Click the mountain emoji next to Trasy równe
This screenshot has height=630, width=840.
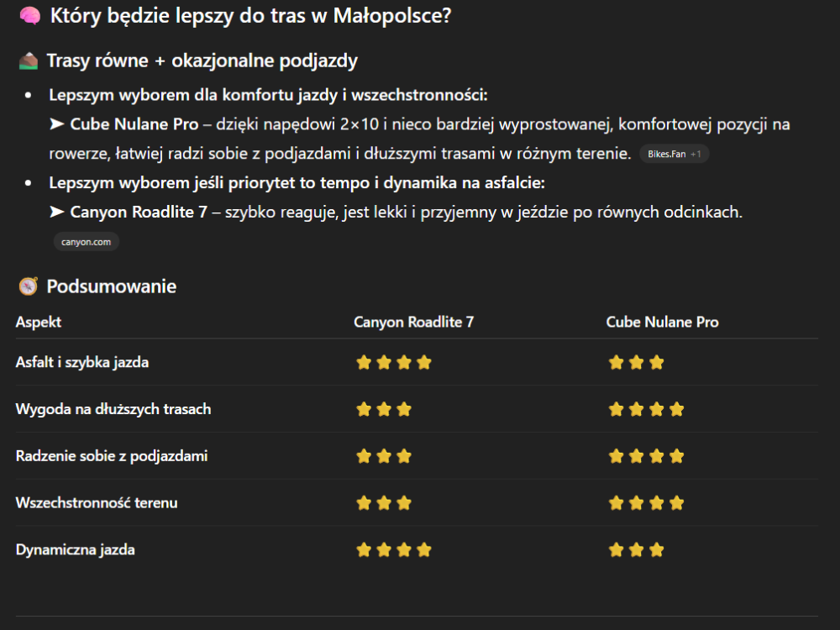coord(29,60)
